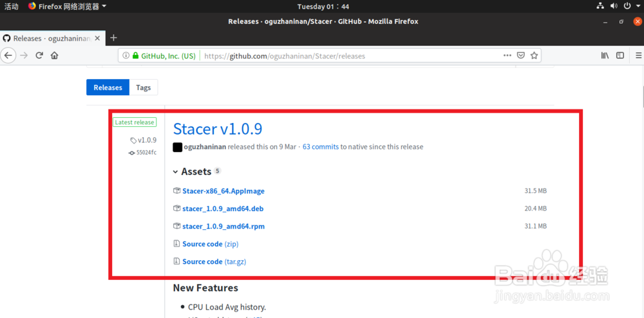
Task: Switch to the Tags tab
Action: pyautogui.click(x=144, y=88)
